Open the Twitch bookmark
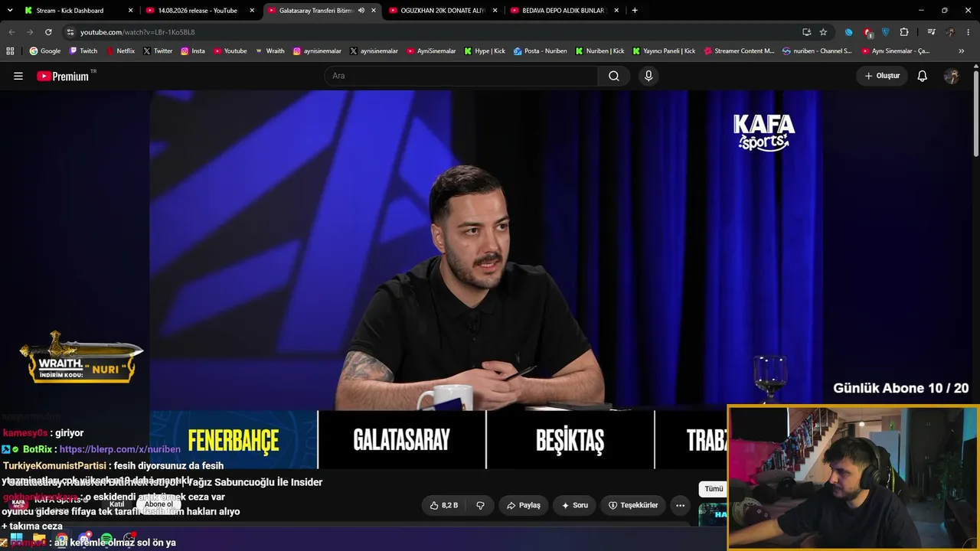 (x=83, y=51)
